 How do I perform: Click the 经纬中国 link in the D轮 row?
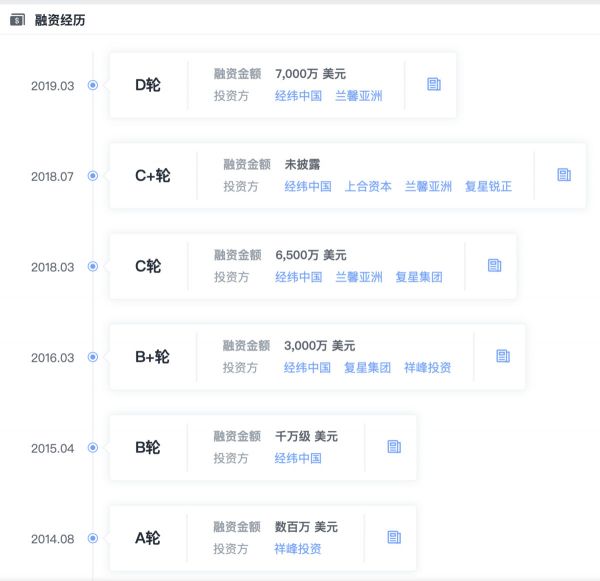(x=298, y=96)
